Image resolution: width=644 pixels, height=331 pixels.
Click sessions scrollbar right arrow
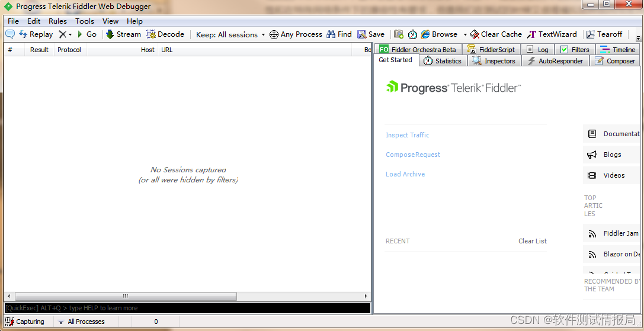(366, 296)
